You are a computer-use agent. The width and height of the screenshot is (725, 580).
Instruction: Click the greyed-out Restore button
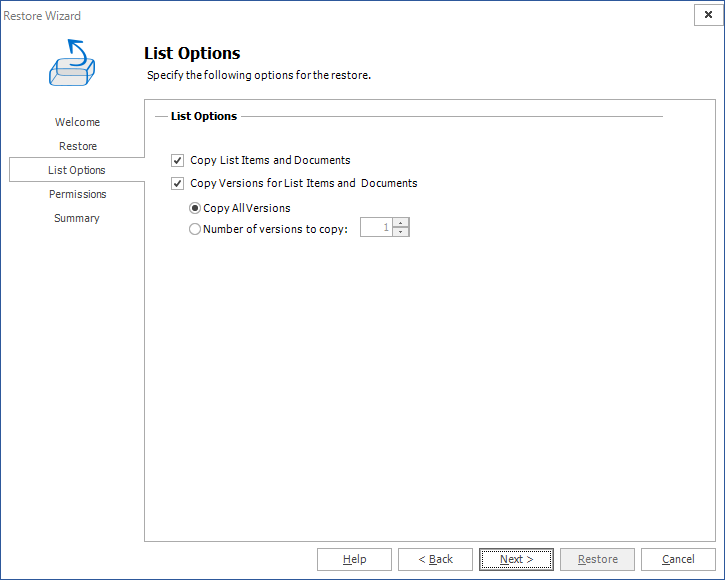[x=597, y=559]
